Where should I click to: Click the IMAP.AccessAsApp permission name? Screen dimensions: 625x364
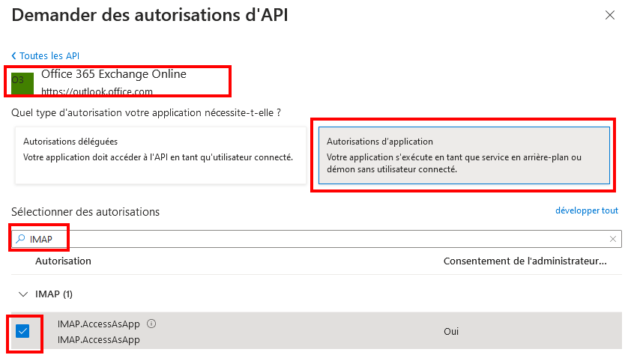pos(98,324)
